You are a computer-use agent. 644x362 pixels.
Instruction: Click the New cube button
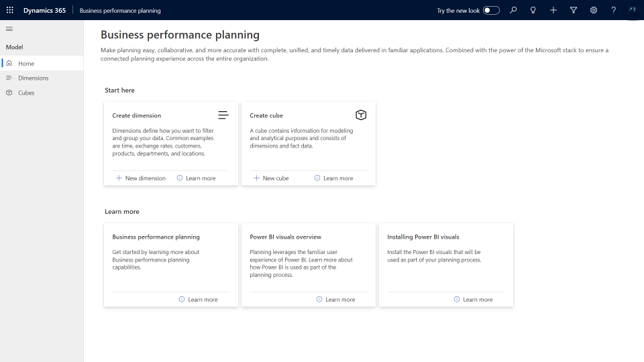click(271, 178)
